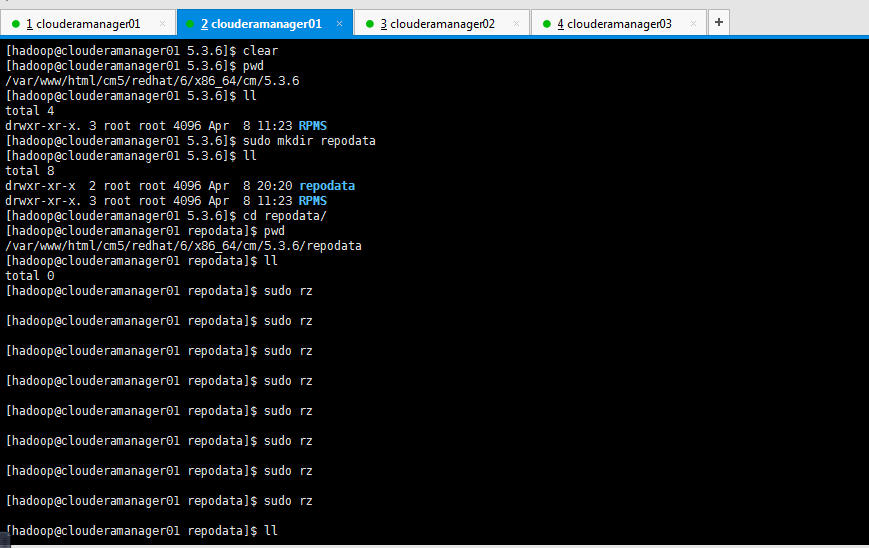The width and height of the screenshot is (869, 548).
Task: Click the 'total 8' output line
Action: click(30, 171)
